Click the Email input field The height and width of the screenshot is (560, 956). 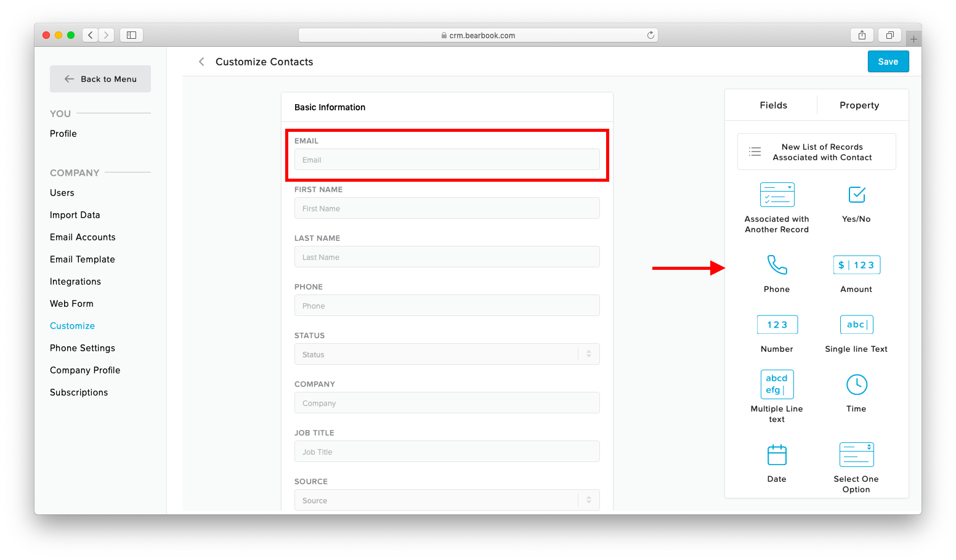447,160
